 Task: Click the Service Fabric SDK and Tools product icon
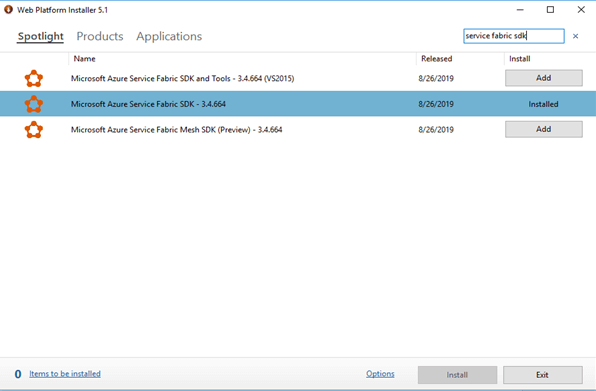tap(34, 79)
